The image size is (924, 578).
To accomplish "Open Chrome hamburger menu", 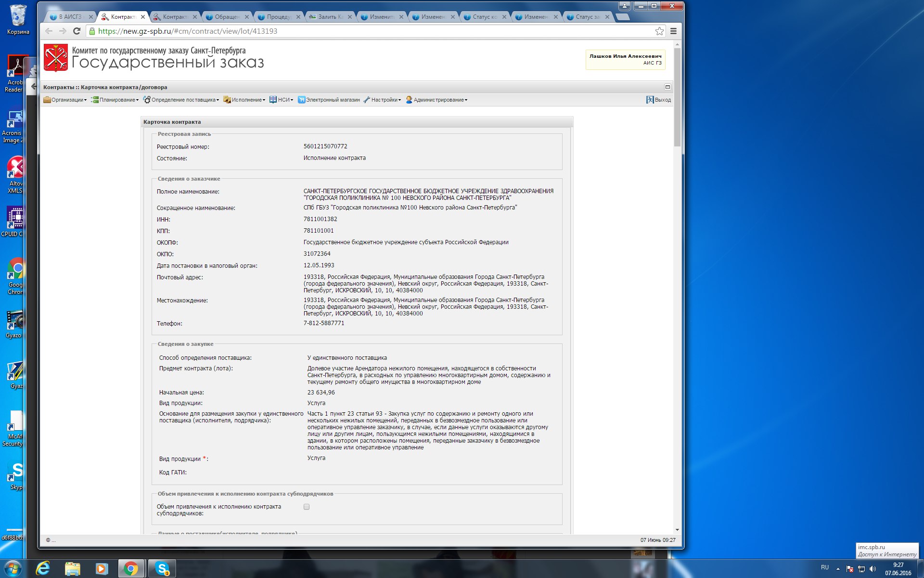I will [x=673, y=31].
